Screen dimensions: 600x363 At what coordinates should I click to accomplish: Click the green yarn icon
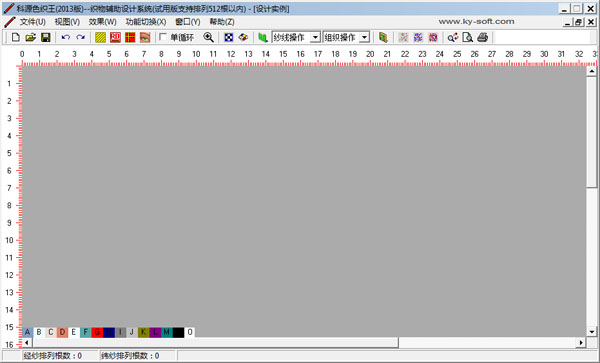tap(262, 37)
